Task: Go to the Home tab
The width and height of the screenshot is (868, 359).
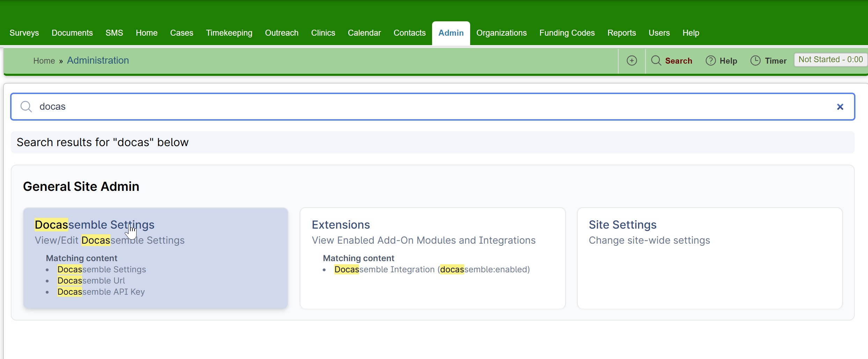Action: [147, 33]
